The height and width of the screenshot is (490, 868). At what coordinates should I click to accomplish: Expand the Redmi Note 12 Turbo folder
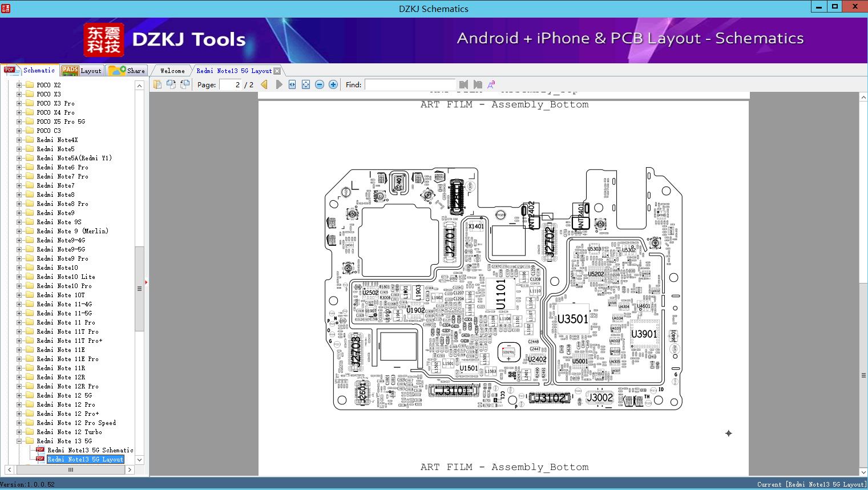[19, 432]
